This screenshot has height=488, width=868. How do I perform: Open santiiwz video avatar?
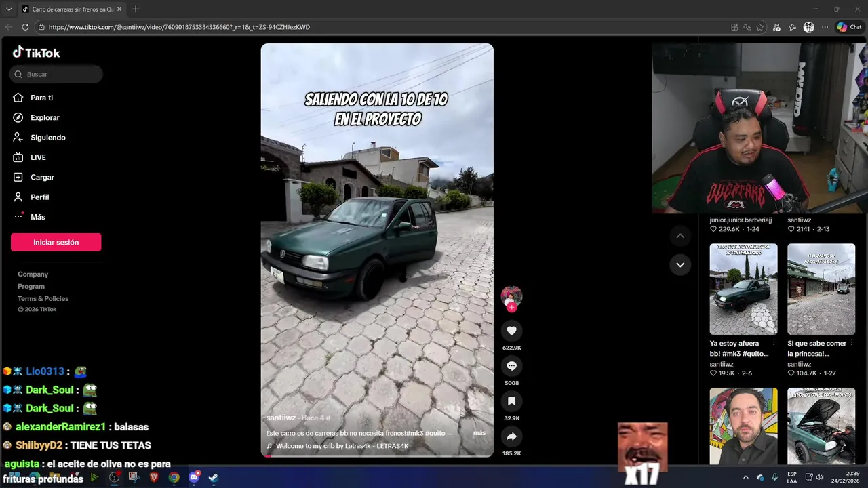(x=511, y=296)
